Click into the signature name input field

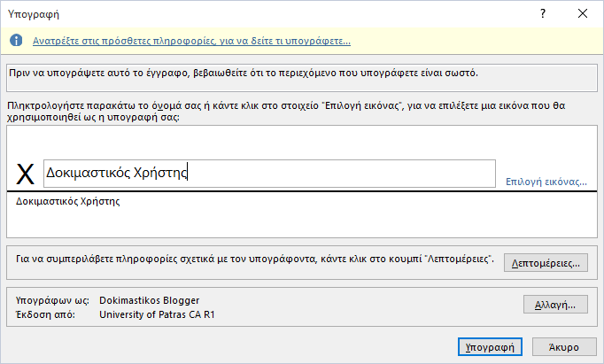(269, 174)
